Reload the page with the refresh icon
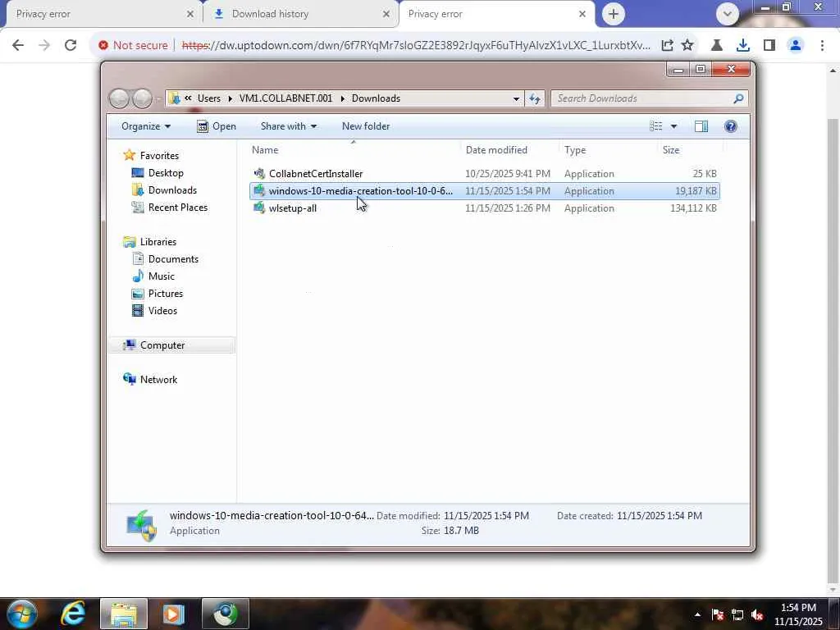840x630 pixels. tap(71, 45)
